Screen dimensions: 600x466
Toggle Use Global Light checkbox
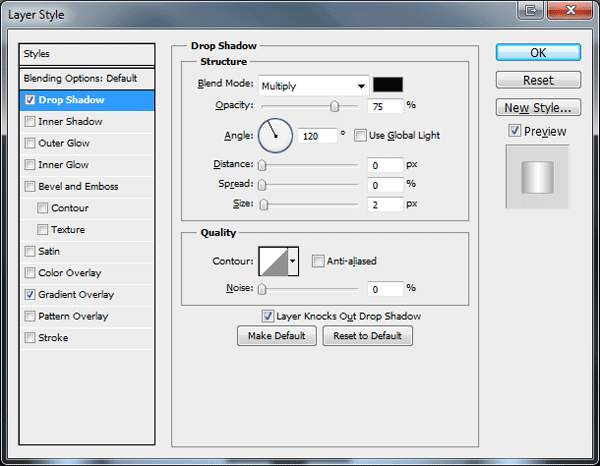click(360, 135)
